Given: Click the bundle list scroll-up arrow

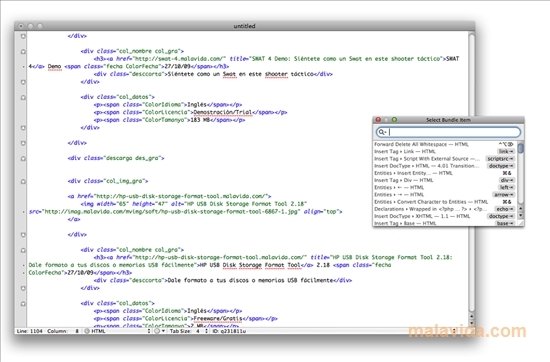Looking at the screenshot, I should pyautogui.click(x=521, y=209).
